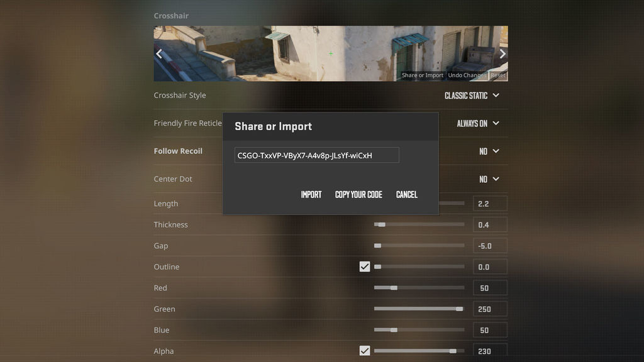Screen dimensions: 644x362
Task: Click the Crosshair Style label
Action: 180,96
